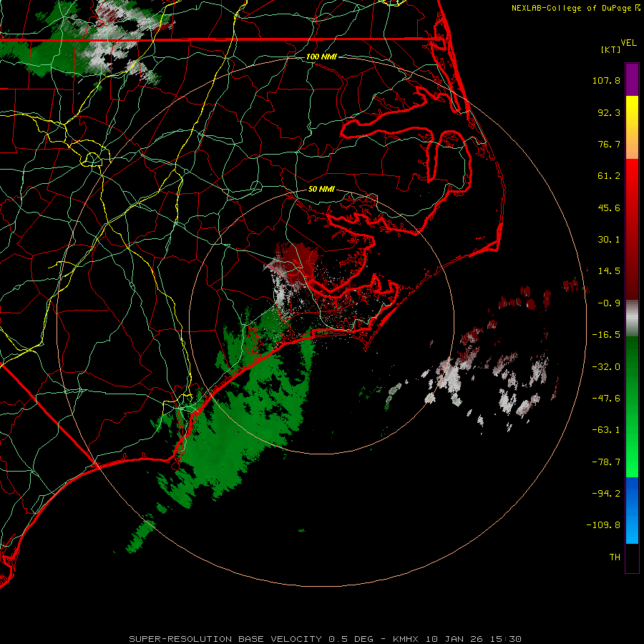Screen dimensions: 644x644
Task: Click the 30.1 legend value
Action: click(x=609, y=240)
